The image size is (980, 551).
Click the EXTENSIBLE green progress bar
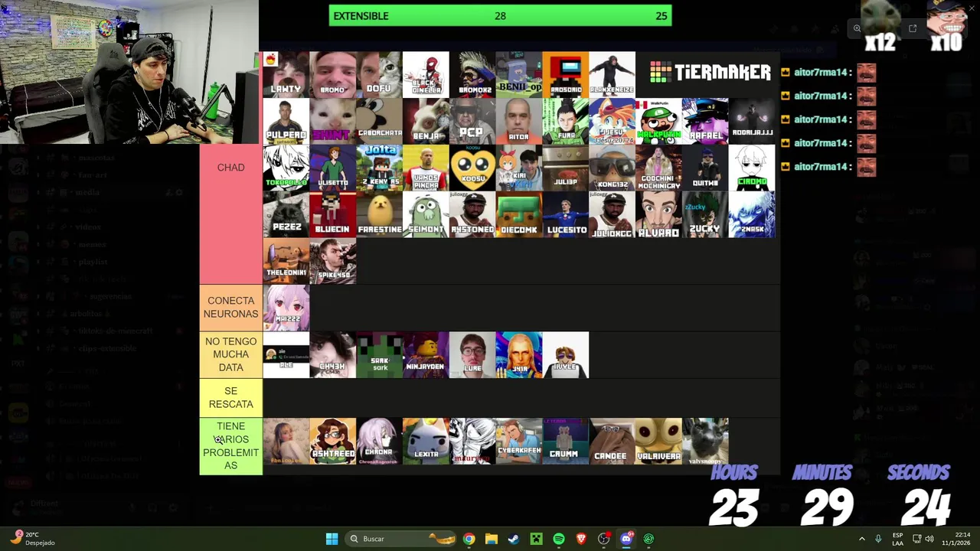[500, 15]
